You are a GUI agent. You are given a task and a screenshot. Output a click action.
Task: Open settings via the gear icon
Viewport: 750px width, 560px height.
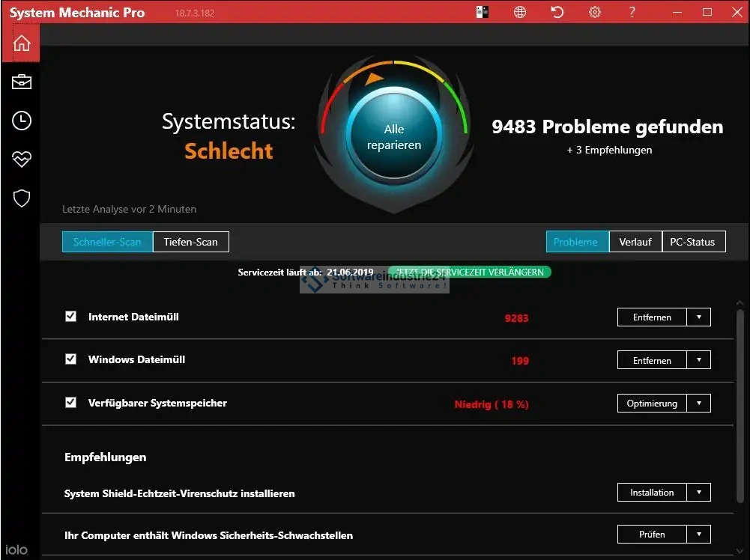click(x=595, y=12)
